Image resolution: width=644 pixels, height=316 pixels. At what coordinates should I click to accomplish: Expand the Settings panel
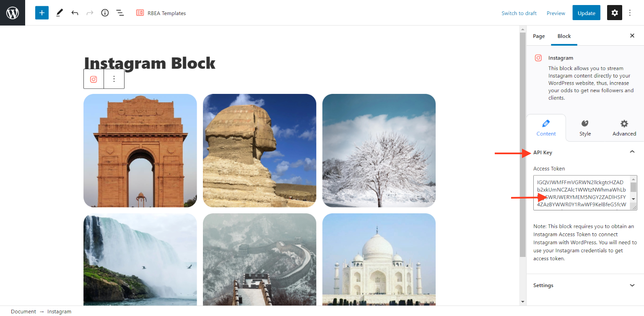pos(585,285)
